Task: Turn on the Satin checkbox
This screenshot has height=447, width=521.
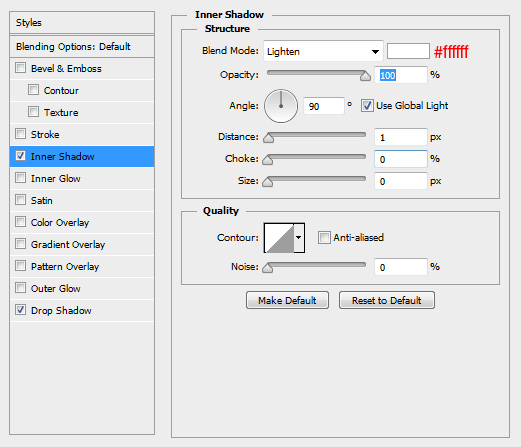Action: click(20, 200)
